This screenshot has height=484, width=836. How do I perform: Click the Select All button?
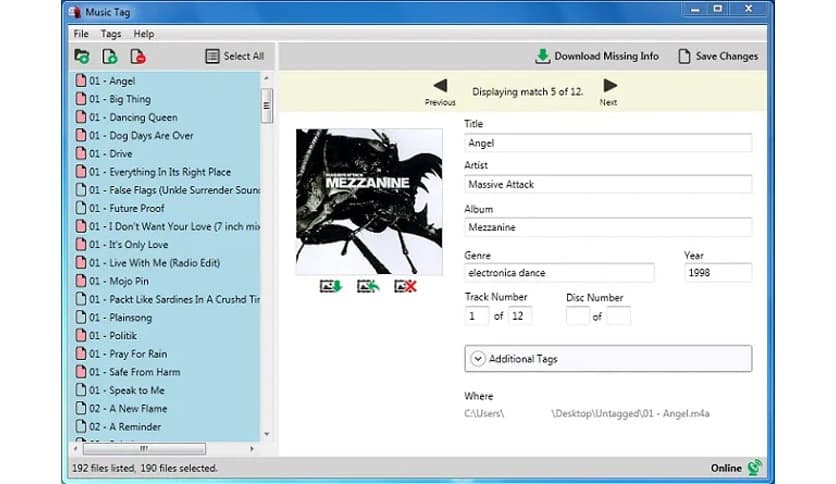pyautogui.click(x=235, y=56)
